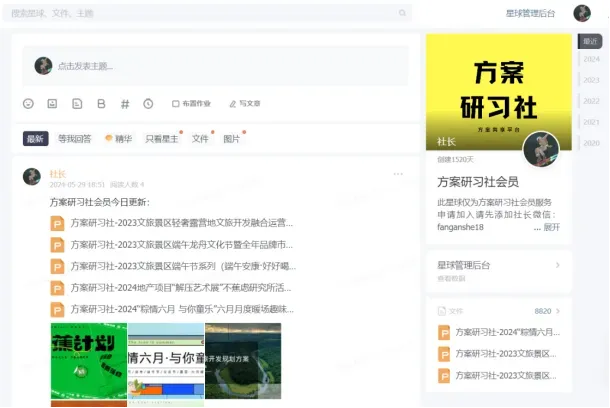Switch to 图片 tab
Screen dimensions: 610x408
click(231, 138)
